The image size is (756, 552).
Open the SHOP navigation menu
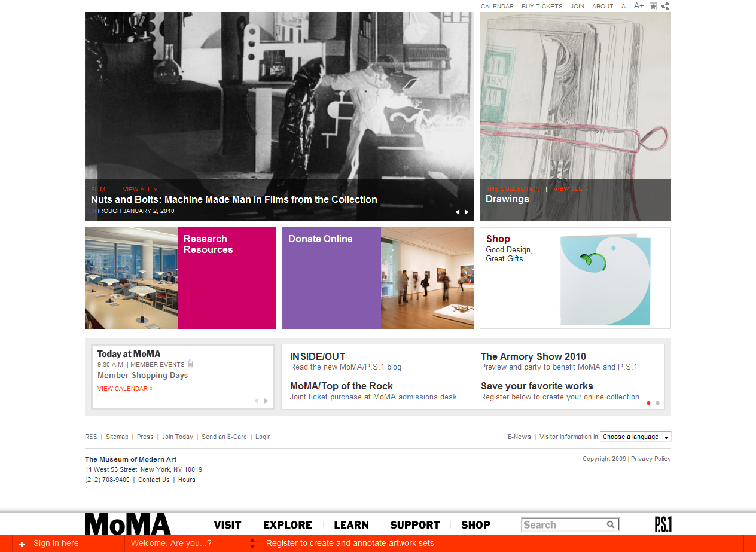click(476, 525)
